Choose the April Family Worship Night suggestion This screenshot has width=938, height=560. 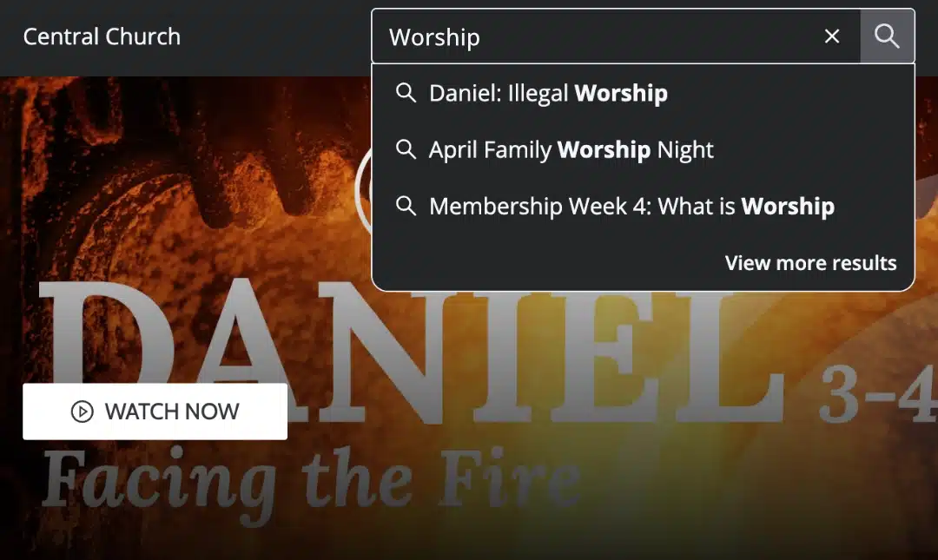pyautogui.click(x=643, y=149)
